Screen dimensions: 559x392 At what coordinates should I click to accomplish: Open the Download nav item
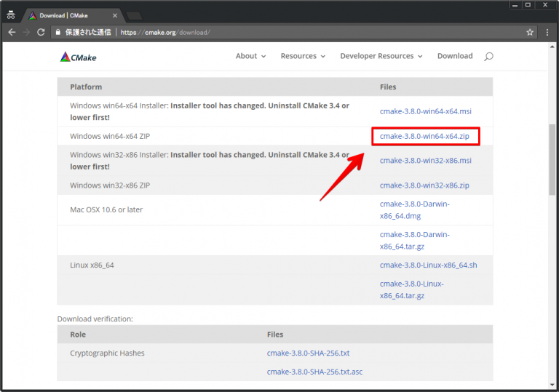(455, 56)
